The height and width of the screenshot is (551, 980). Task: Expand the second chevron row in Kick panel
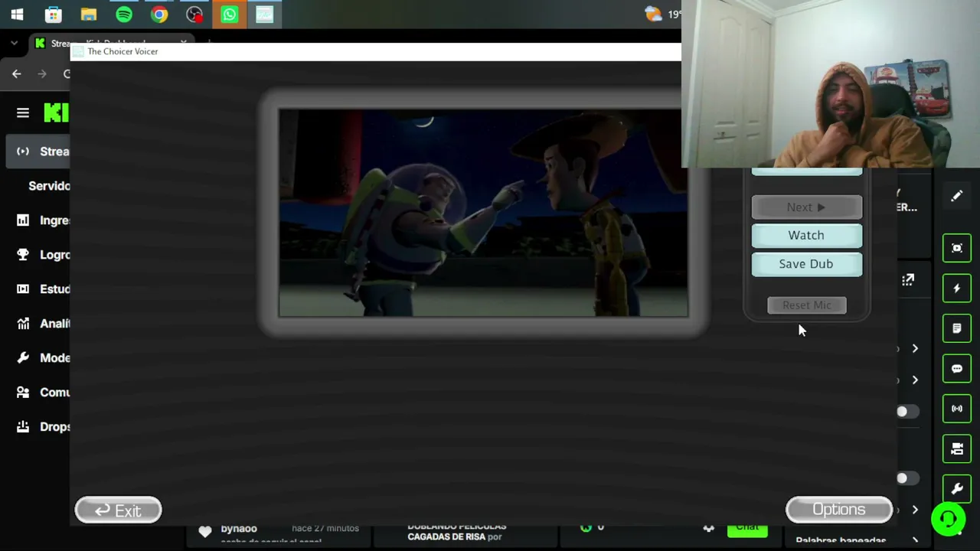pyautogui.click(x=915, y=380)
